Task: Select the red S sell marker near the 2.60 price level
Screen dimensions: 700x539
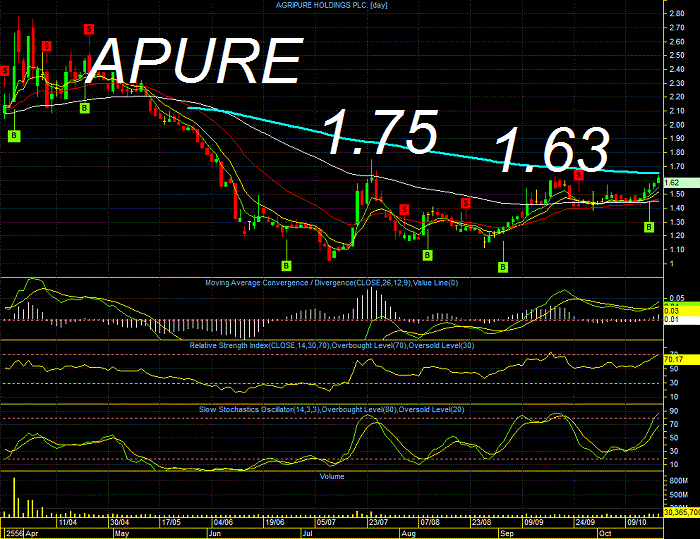Action: tap(46, 46)
